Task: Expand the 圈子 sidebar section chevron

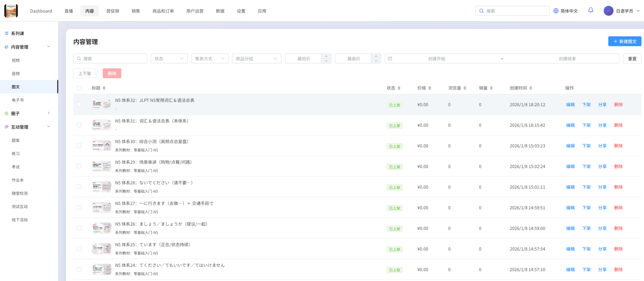Action: (49, 113)
